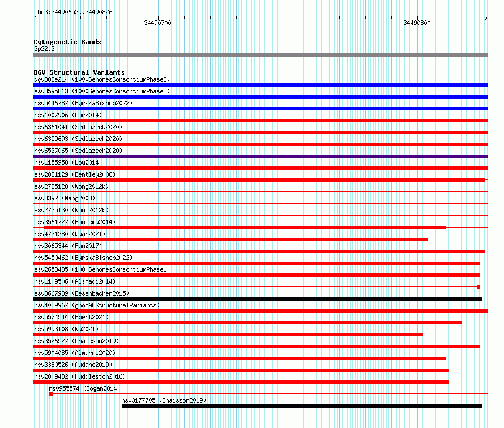Click the DGV Structural Variants track title
504x428 pixels.
tap(79, 72)
